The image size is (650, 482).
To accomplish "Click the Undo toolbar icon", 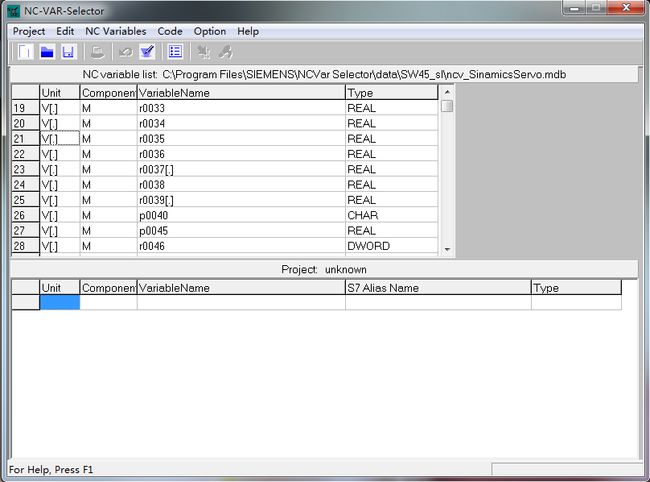I will click(x=126, y=52).
